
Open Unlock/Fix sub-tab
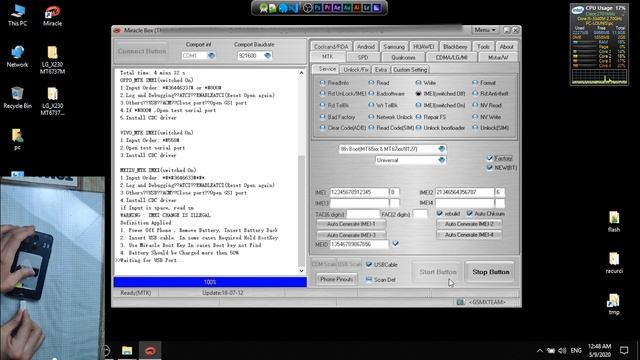356,69
